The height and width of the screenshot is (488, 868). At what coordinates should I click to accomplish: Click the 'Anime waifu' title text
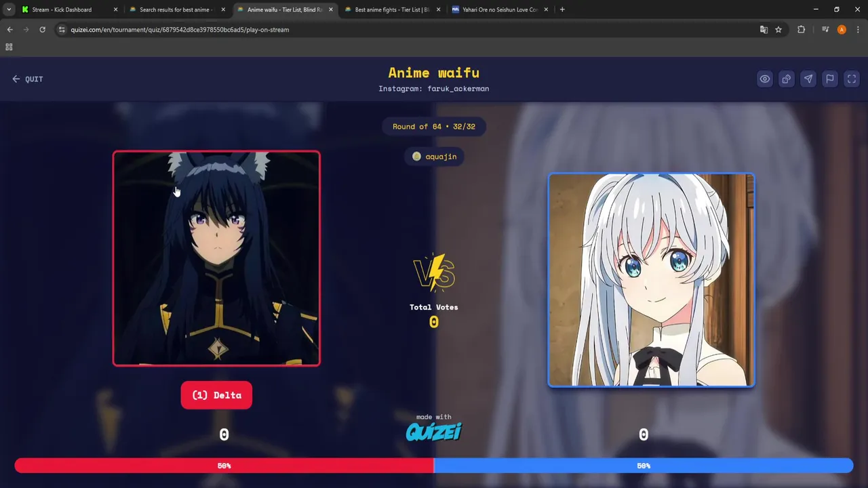434,73
